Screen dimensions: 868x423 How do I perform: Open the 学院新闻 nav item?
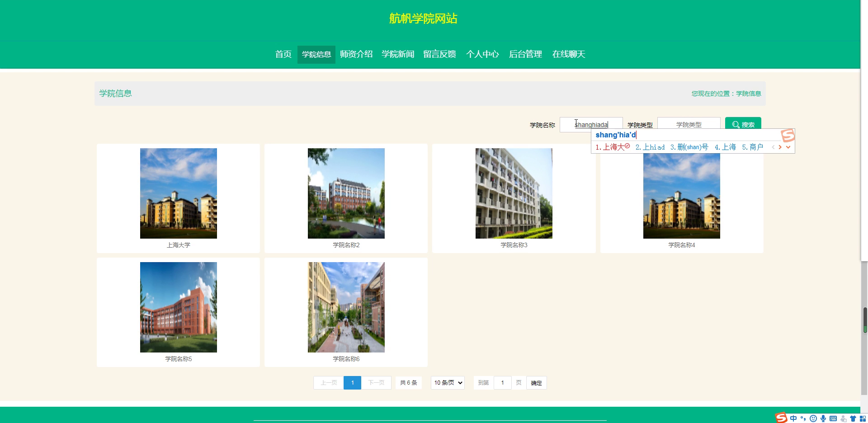point(398,54)
